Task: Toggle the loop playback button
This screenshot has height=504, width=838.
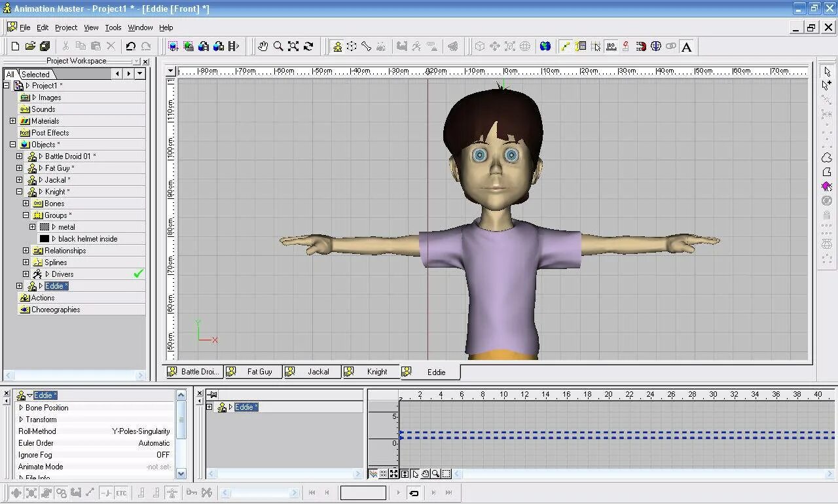Action: 414,493
